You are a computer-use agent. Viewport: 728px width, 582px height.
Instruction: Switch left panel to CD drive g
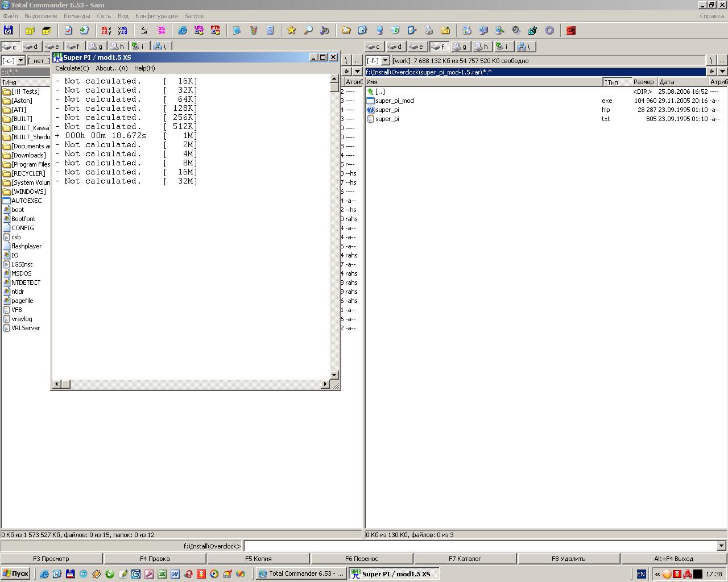point(96,47)
